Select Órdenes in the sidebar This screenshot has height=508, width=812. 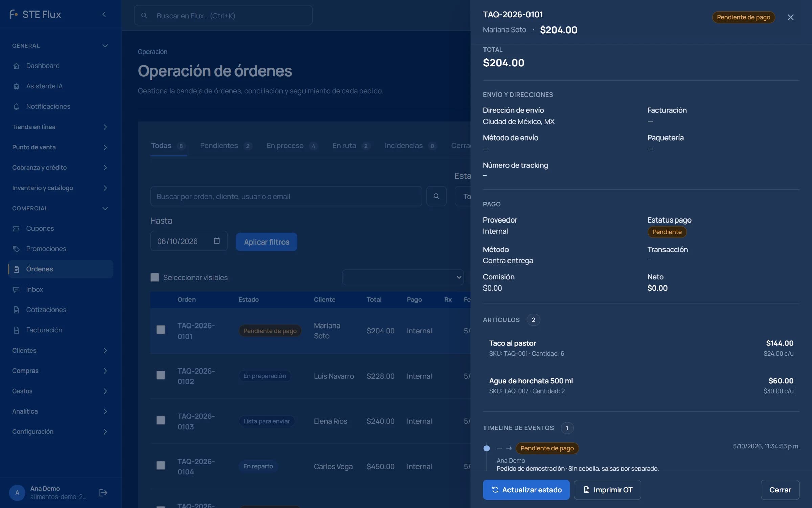pyautogui.click(x=61, y=269)
